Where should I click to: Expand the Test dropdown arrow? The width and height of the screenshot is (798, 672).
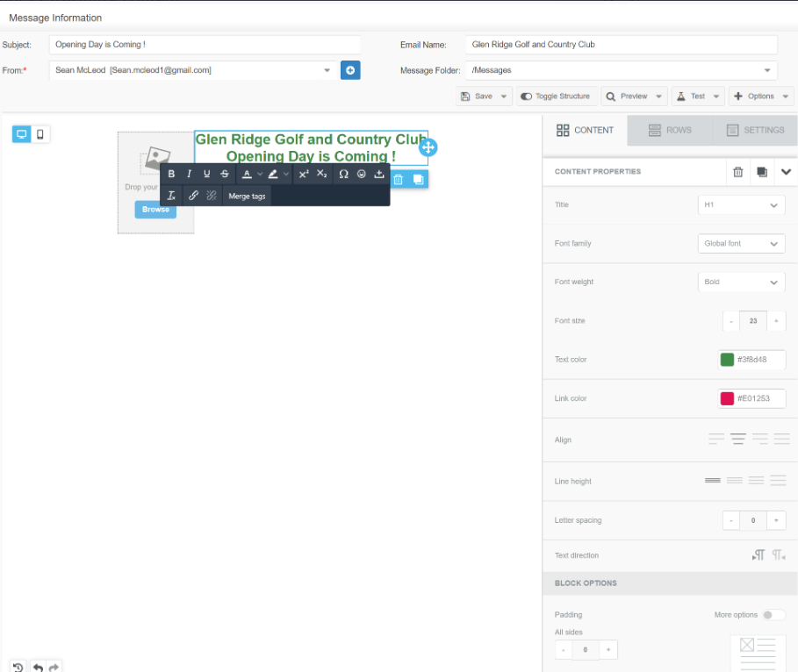pyautogui.click(x=716, y=97)
